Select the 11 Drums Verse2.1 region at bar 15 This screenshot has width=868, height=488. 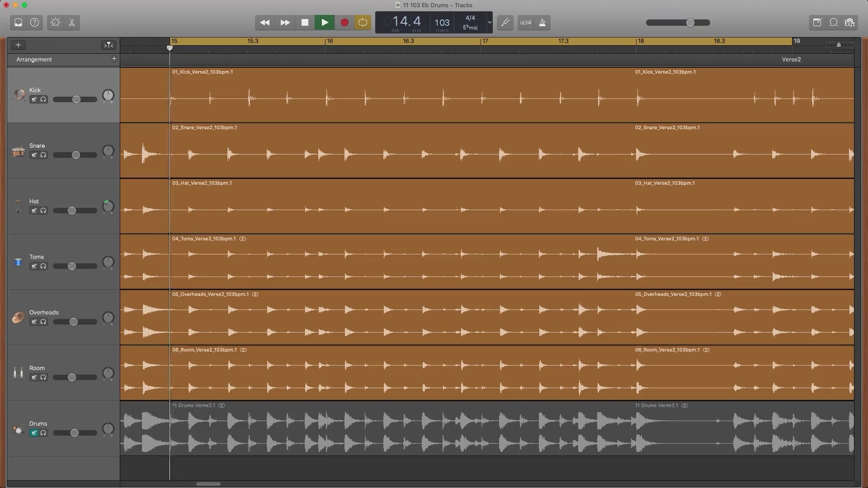point(402,428)
